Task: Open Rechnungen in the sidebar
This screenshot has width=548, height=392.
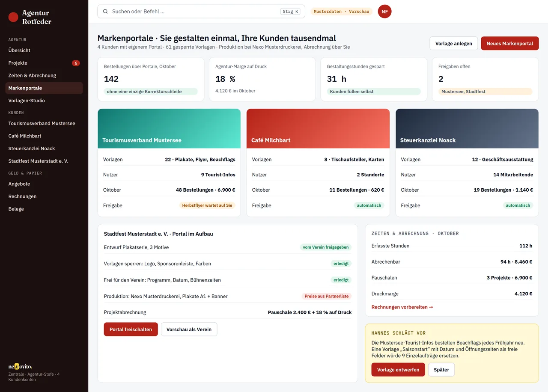Action: [x=44, y=196]
